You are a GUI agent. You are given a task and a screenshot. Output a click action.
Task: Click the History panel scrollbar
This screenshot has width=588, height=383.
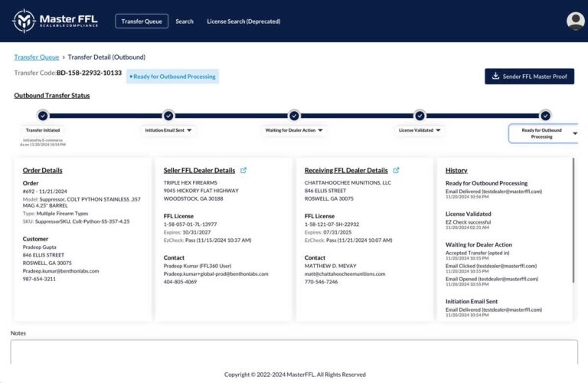(x=573, y=221)
